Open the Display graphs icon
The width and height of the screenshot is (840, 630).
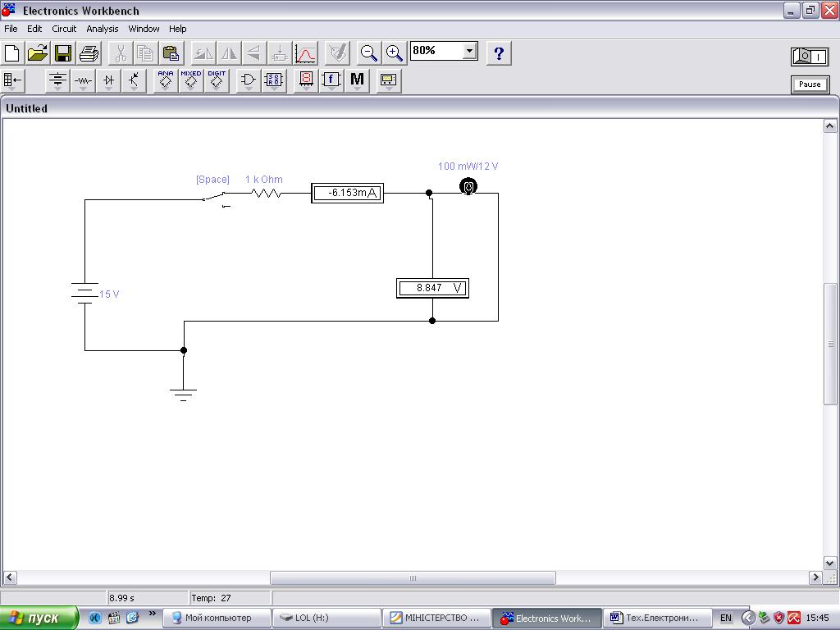point(305,53)
